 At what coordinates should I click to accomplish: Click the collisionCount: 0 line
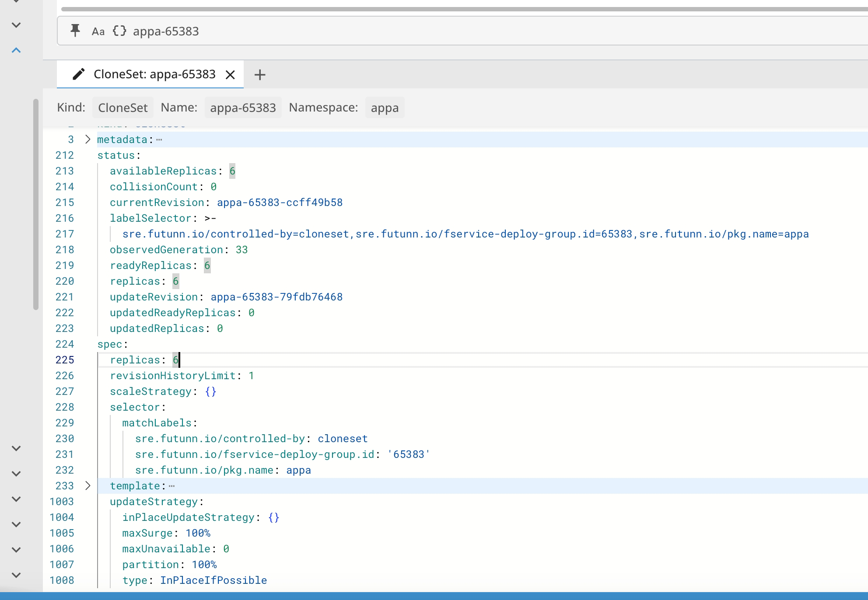(x=163, y=187)
